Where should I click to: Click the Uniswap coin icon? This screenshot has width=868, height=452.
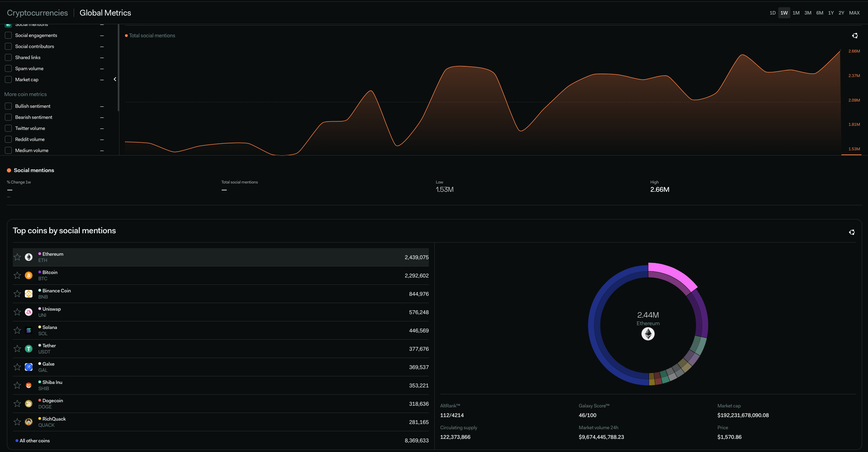(x=29, y=312)
